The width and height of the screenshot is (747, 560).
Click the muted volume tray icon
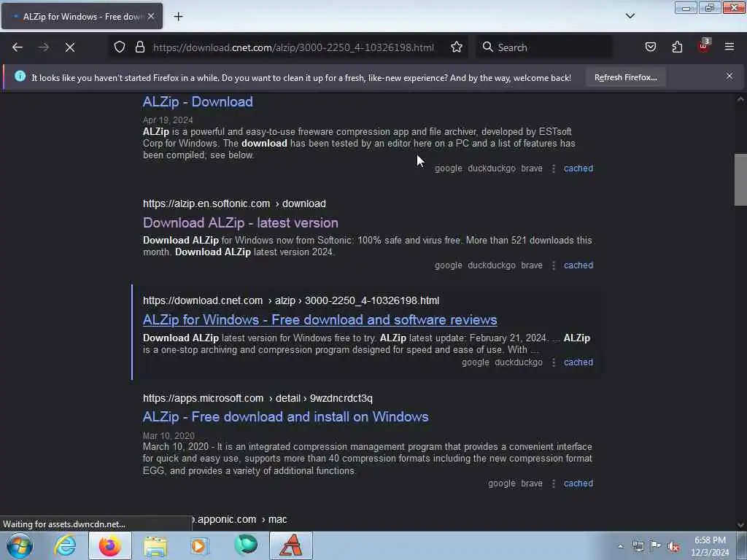673,547
